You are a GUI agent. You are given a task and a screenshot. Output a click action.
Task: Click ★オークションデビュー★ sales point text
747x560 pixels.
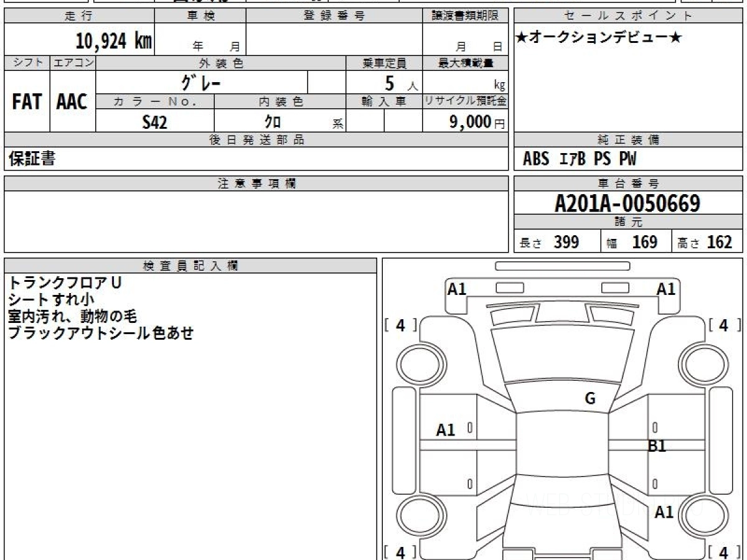(599, 38)
